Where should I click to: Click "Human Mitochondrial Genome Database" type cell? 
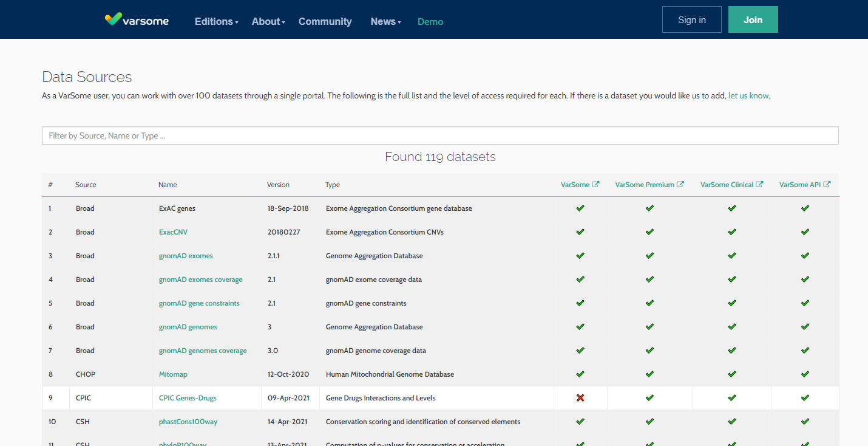390,374
